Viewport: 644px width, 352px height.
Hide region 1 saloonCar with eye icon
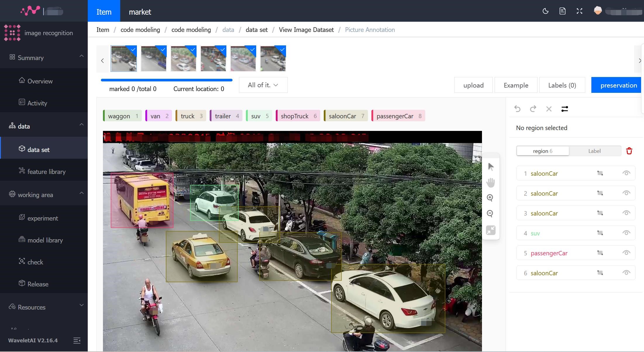[626, 173]
